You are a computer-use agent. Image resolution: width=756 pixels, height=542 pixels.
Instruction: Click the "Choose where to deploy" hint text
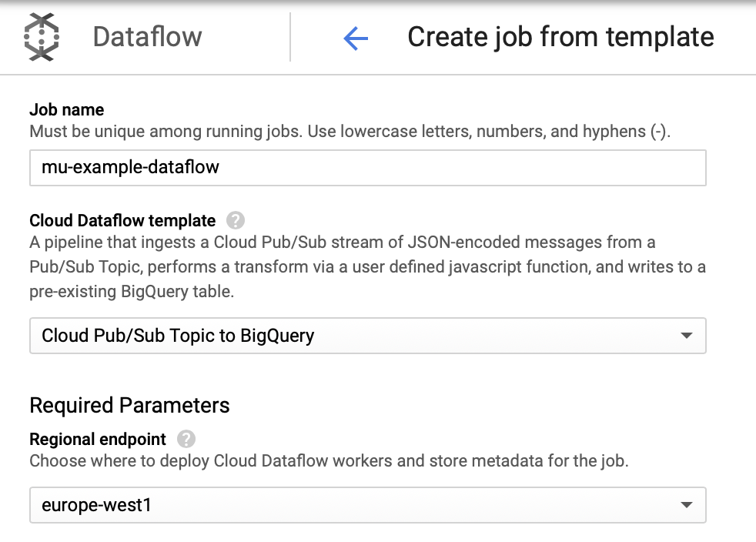click(x=329, y=462)
